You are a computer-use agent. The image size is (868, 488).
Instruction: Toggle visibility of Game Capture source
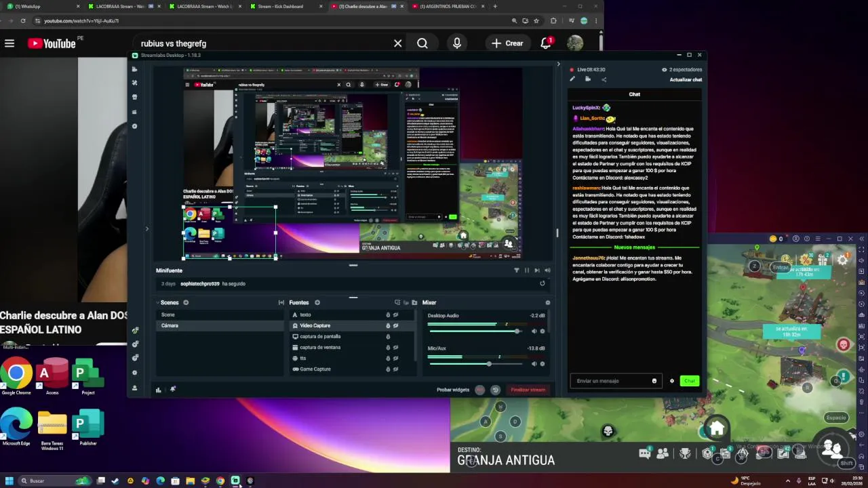coord(396,369)
